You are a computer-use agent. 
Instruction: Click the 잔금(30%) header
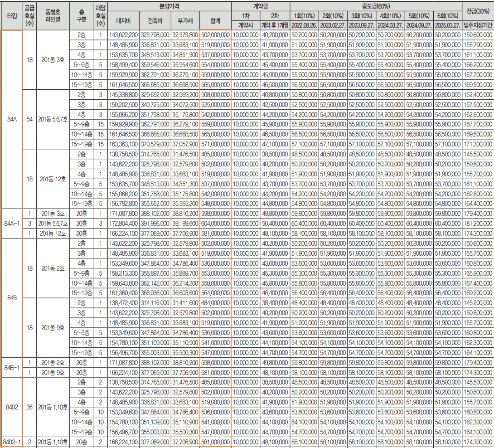(478, 11)
